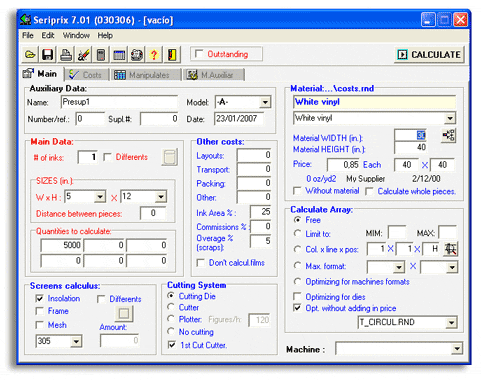Click the button beside Differents inks
This screenshot has width=481, height=380.
[170, 157]
